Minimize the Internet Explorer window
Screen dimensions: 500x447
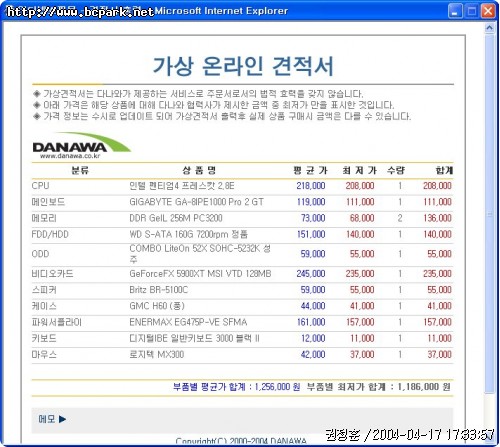click(455, 11)
